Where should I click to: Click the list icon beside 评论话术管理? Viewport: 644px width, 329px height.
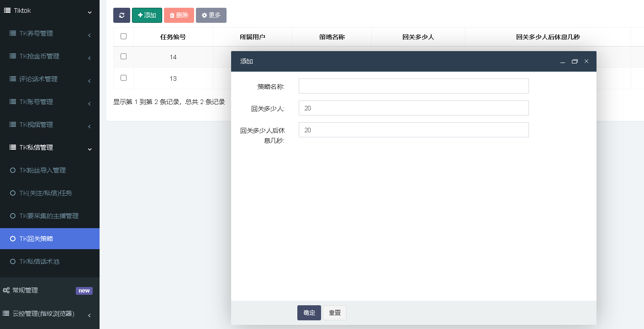click(x=13, y=79)
